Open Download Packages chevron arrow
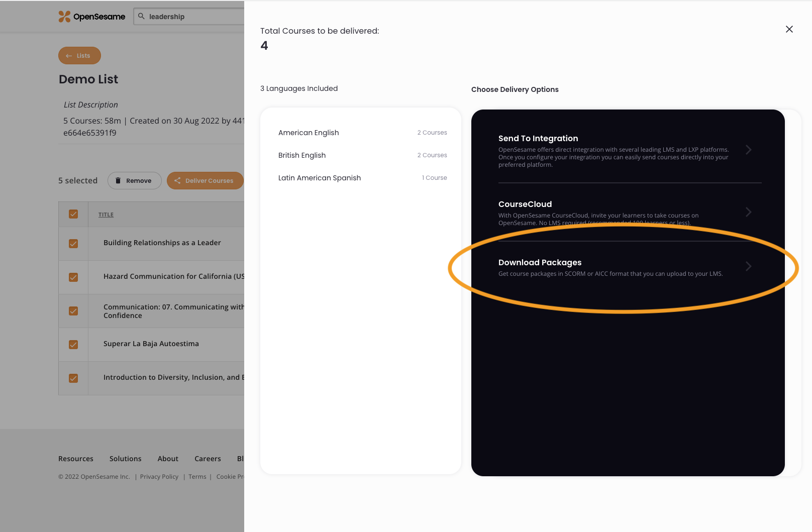 coord(749,266)
